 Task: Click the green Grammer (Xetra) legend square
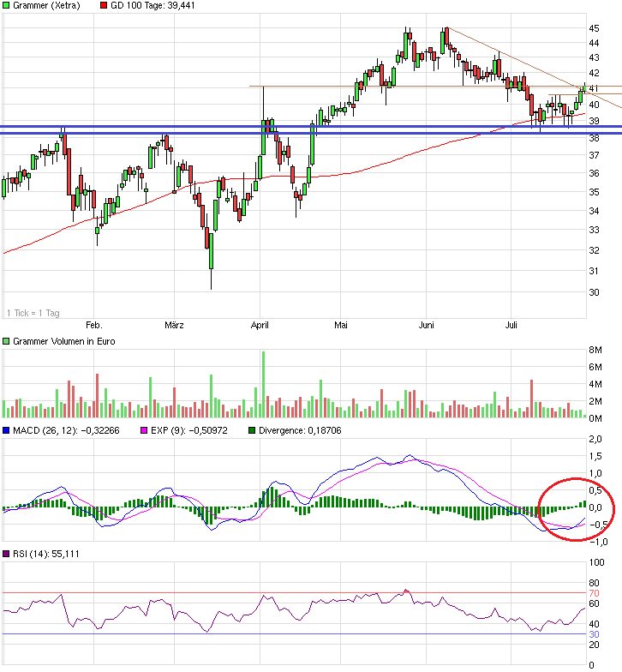(x=8, y=6)
